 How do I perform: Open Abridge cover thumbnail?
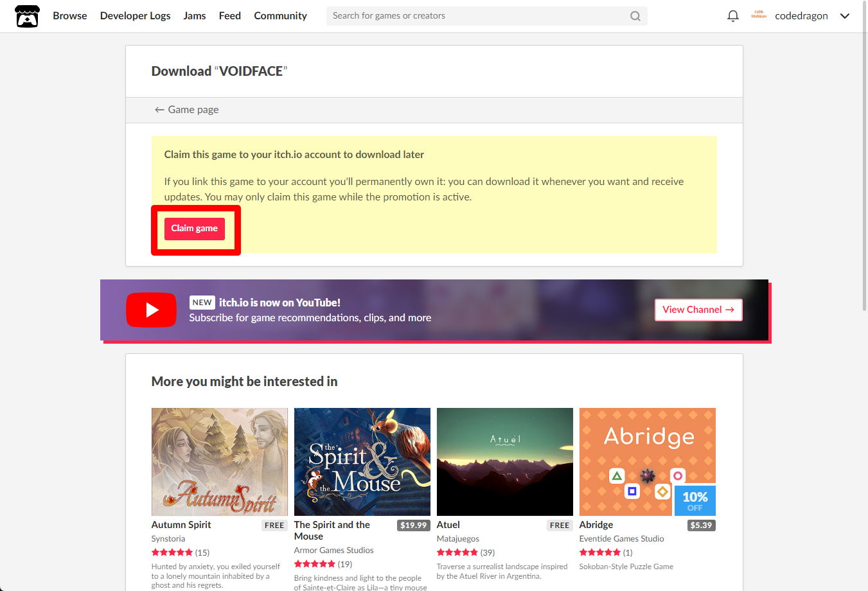pos(648,462)
